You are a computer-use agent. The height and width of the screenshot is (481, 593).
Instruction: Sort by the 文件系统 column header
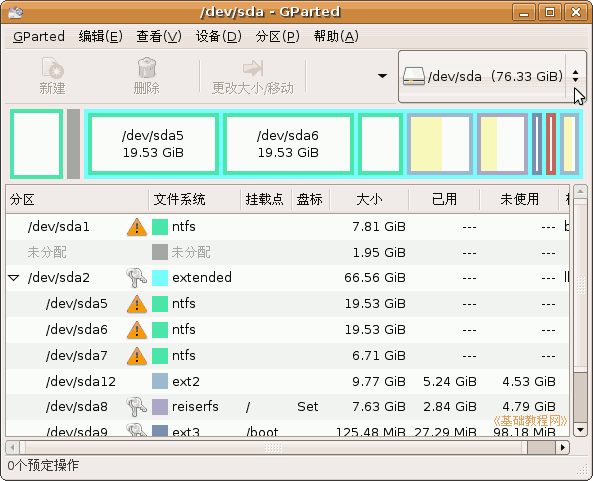click(194, 199)
